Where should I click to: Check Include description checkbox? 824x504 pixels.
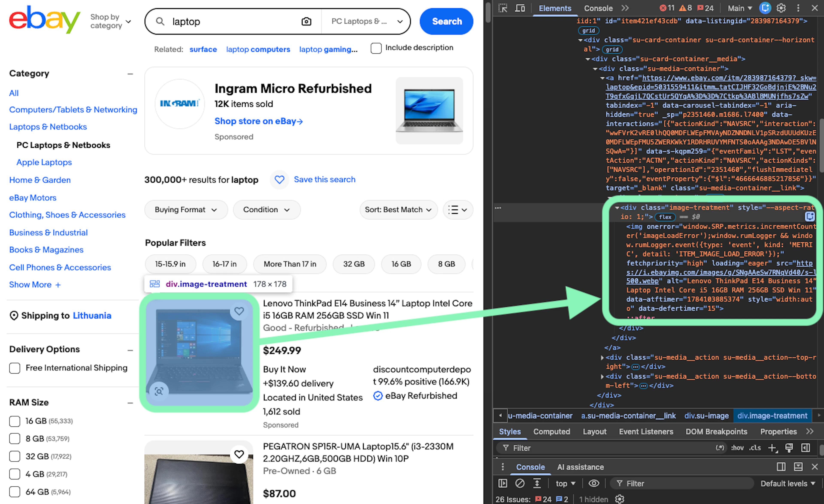click(376, 48)
